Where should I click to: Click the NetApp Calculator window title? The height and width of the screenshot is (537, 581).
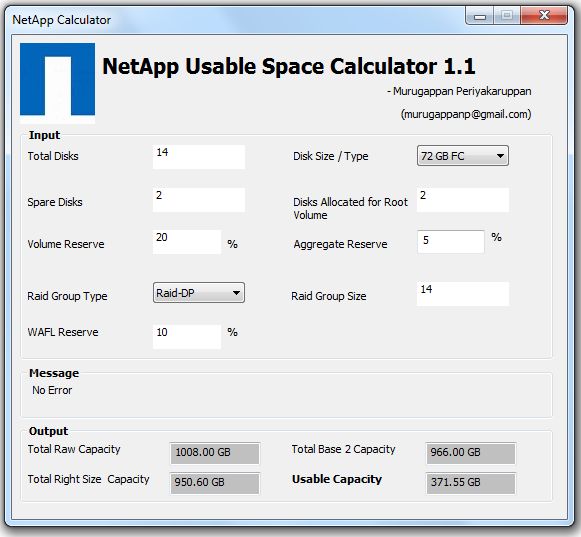pyautogui.click(x=62, y=20)
